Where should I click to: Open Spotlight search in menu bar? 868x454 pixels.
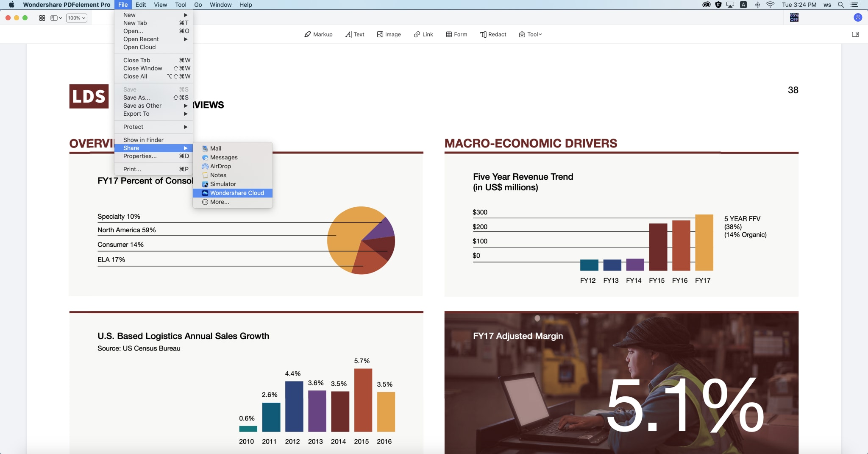841,5
